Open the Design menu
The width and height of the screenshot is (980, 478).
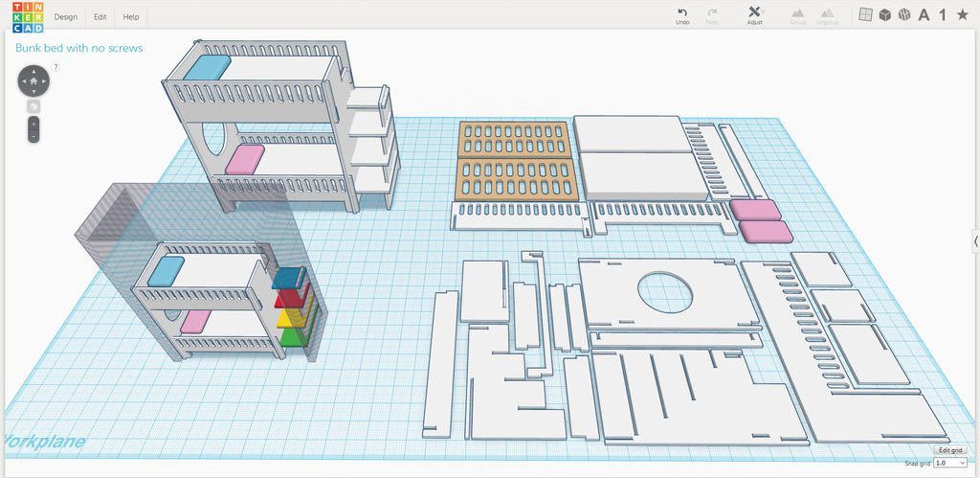pyautogui.click(x=66, y=17)
